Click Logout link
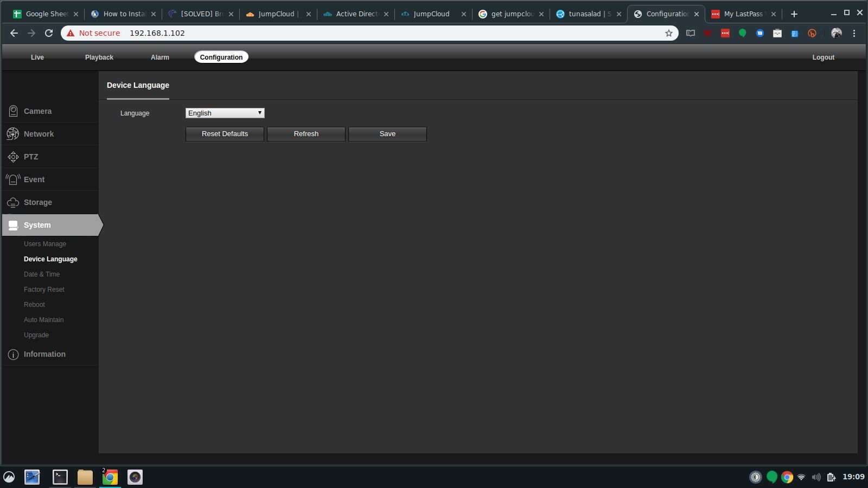Image resolution: width=868 pixels, height=488 pixels. [x=823, y=57]
